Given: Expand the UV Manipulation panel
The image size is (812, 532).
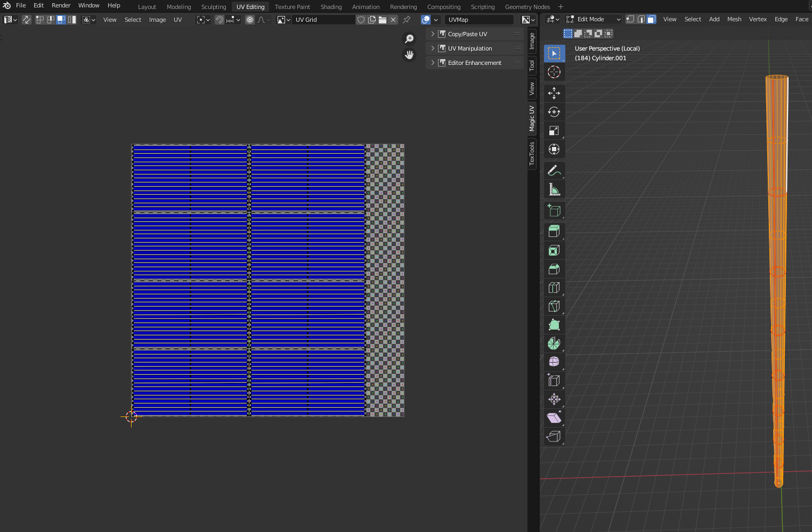Looking at the screenshot, I should [475, 48].
